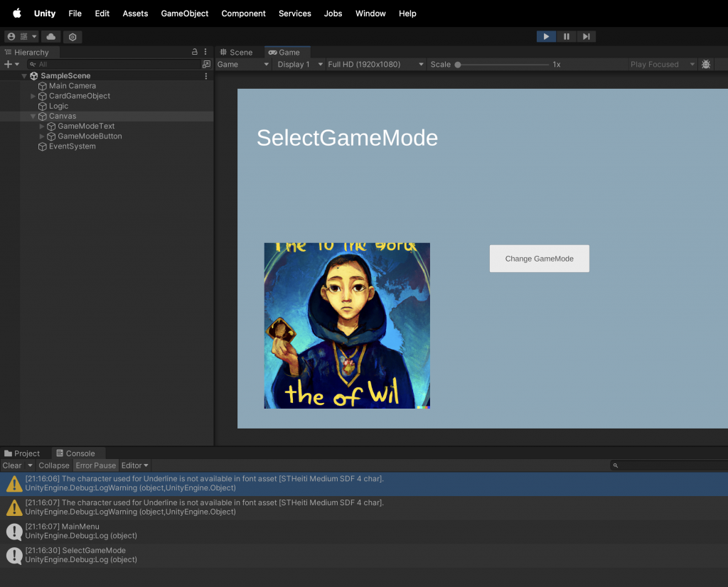
Task: Select the CardGameObject cube icon
Action: [42, 96]
